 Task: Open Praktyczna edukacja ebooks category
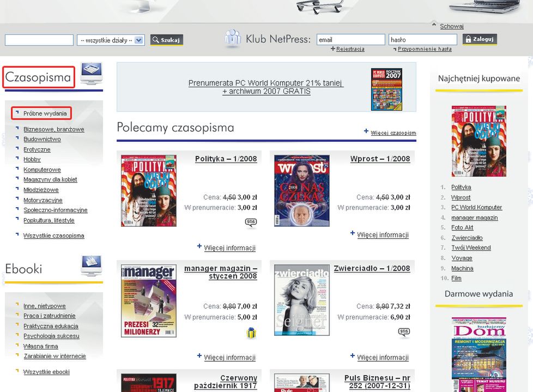(x=51, y=325)
